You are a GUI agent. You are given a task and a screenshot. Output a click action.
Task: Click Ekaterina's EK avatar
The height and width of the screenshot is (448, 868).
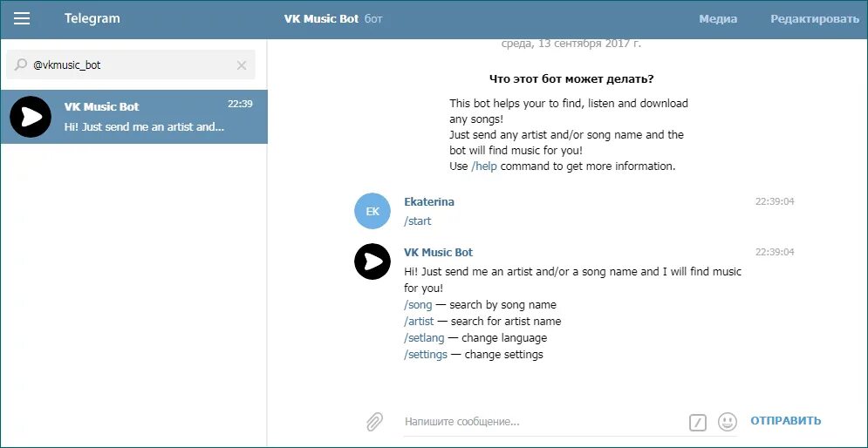373,211
